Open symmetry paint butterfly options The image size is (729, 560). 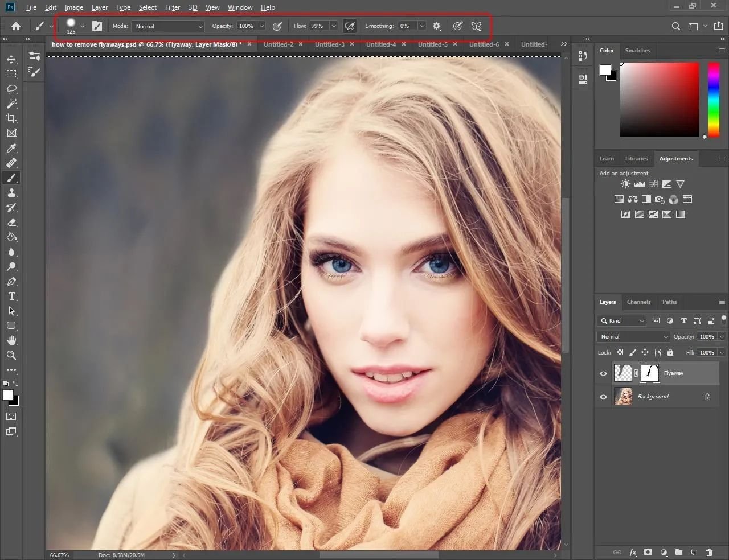tap(477, 26)
